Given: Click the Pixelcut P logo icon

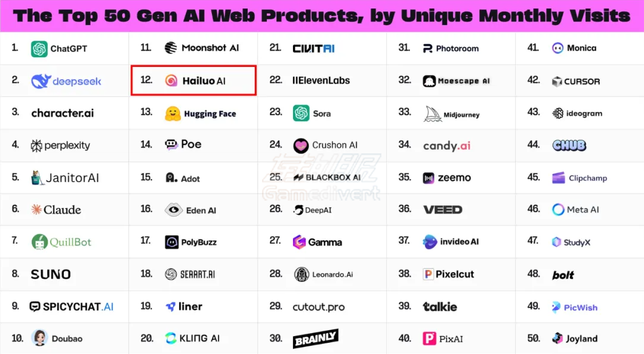Looking at the screenshot, I should pyautogui.click(x=429, y=274).
